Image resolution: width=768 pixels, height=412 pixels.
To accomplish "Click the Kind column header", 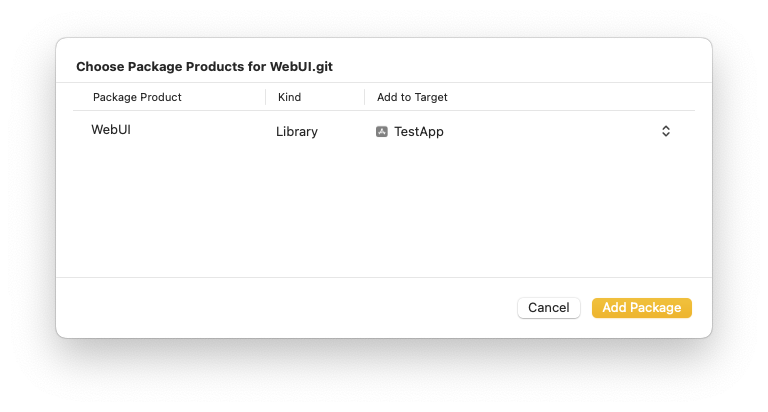I will coord(289,97).
